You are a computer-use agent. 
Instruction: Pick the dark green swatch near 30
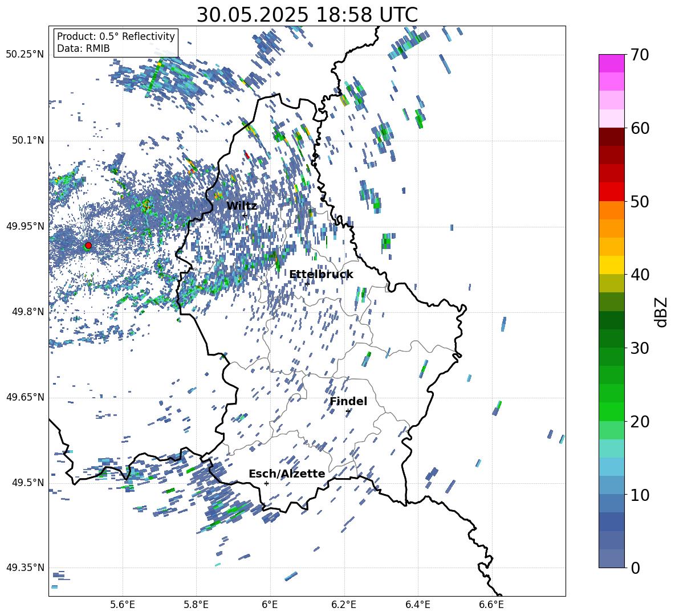coord(611,338)
